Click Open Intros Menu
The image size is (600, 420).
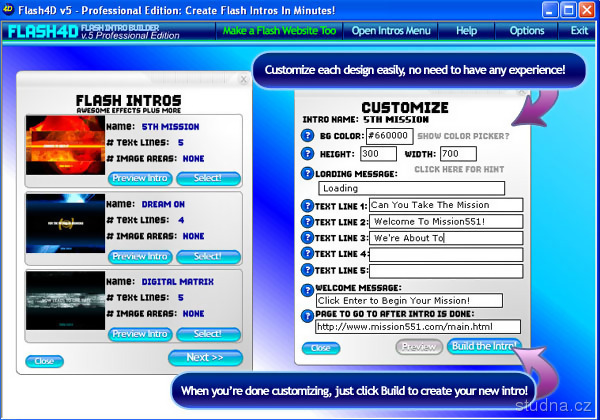pyautogui.click(x=391, y=31)
